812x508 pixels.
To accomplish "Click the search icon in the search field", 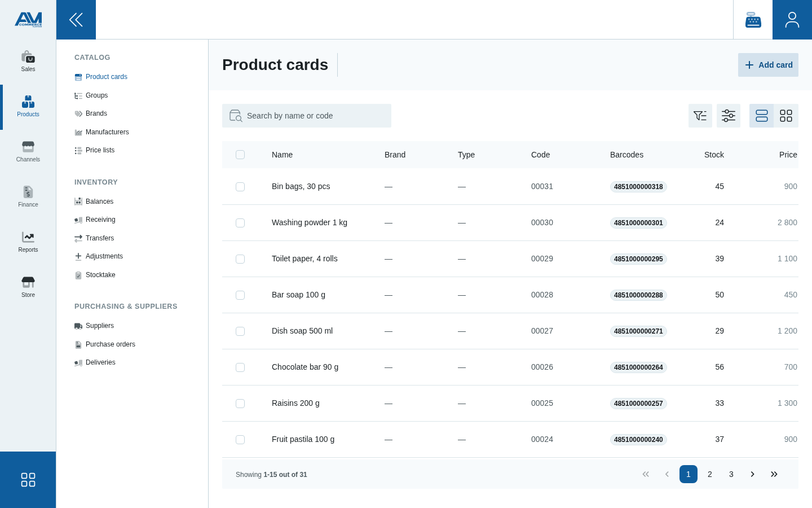I will pos(236,116).
